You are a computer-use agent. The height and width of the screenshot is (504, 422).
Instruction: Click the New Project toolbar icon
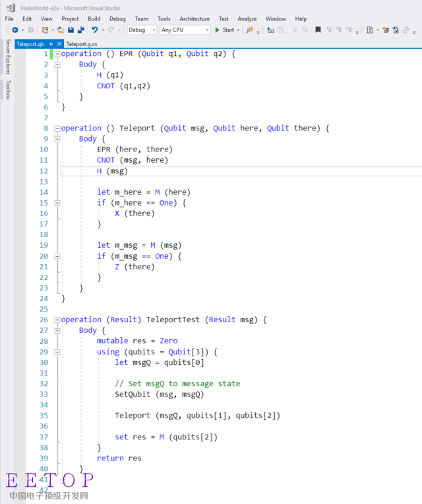click(x=45, y=30)
